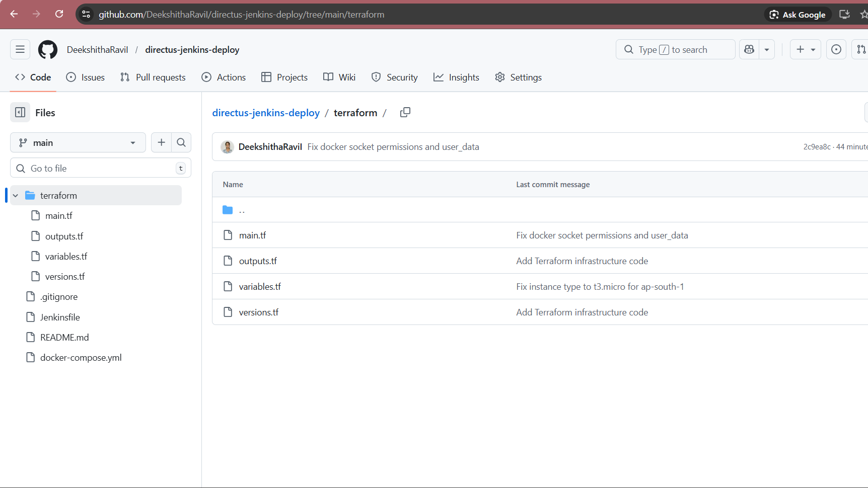This screenshot has width=868, height=488.
Task: Open the create new plus dropdown
Action: [806, 49]
